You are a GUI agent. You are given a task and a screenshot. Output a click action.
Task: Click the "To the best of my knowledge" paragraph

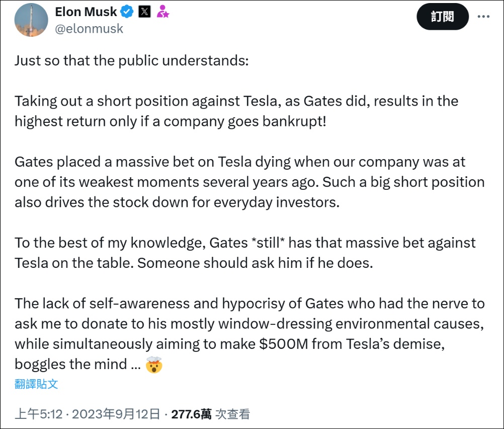click(x=245, y=253)
